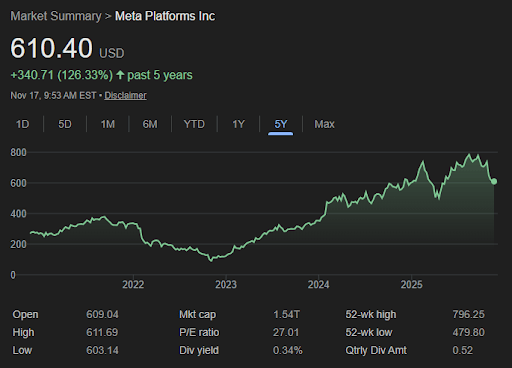Click the Div yield label

(199, 350)
